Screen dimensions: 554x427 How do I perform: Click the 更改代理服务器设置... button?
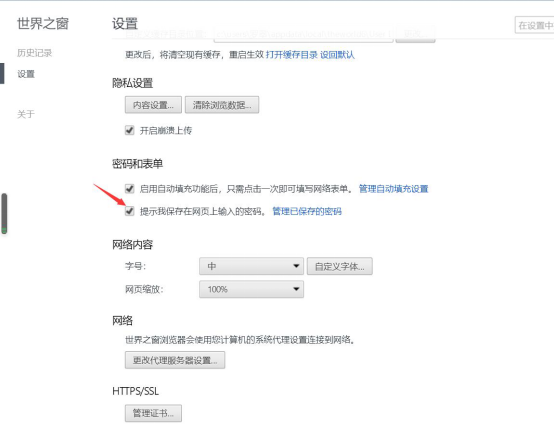175,360
